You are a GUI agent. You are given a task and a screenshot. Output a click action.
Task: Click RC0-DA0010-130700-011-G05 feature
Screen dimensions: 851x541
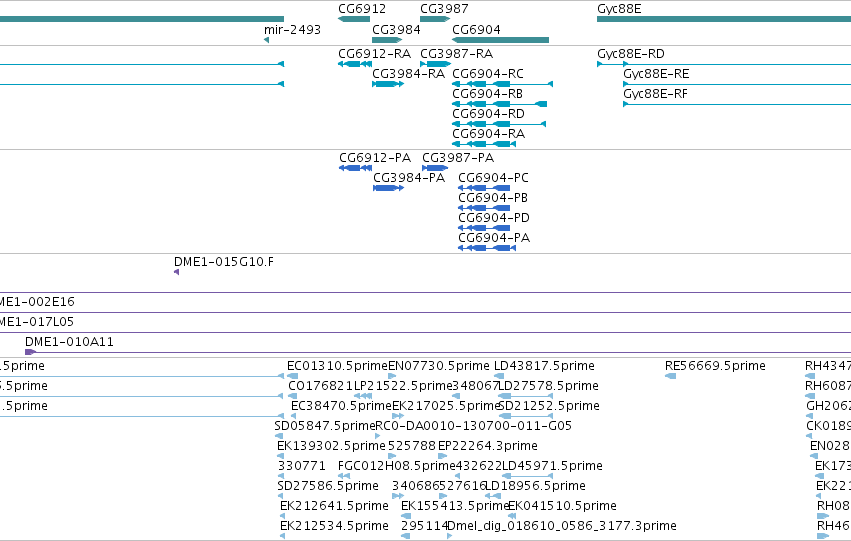click(474, 426)
